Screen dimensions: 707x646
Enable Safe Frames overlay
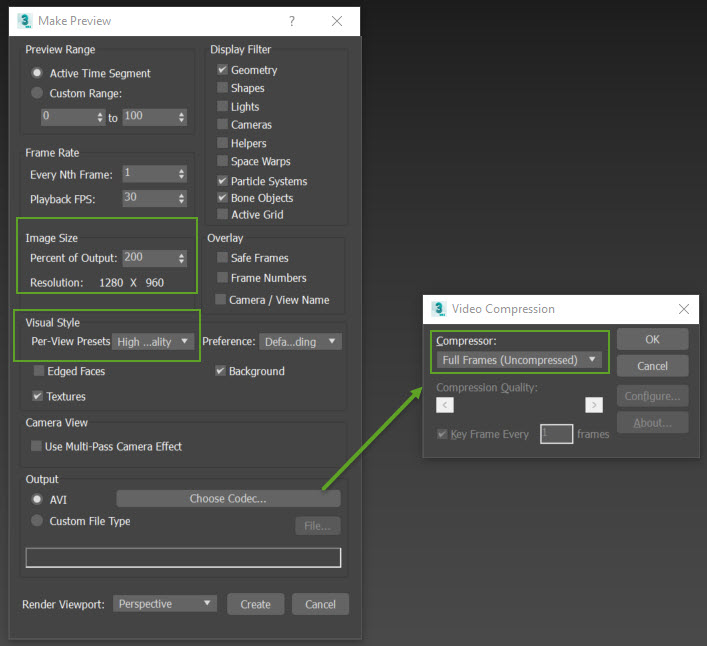[222, 257]
